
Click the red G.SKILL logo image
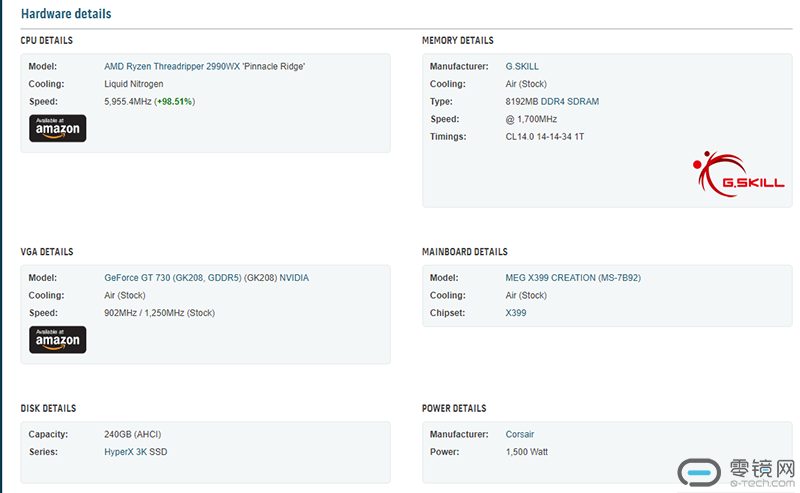(x=731, y=174)
